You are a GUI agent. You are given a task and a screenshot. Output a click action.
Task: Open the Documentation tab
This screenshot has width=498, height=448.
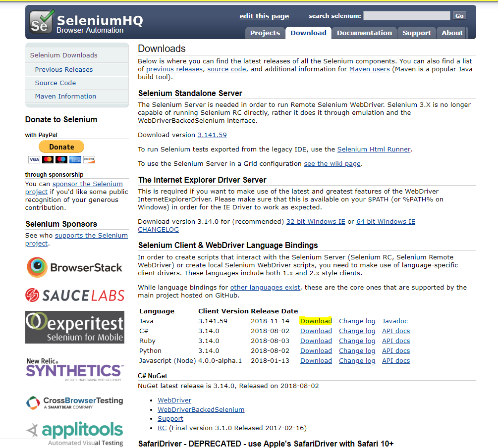364,33
